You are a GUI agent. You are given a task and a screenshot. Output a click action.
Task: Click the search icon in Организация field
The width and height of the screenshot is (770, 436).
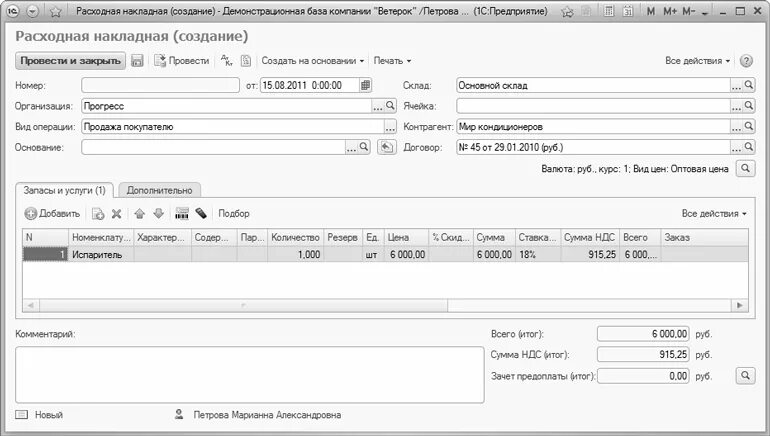coord(390,106)
